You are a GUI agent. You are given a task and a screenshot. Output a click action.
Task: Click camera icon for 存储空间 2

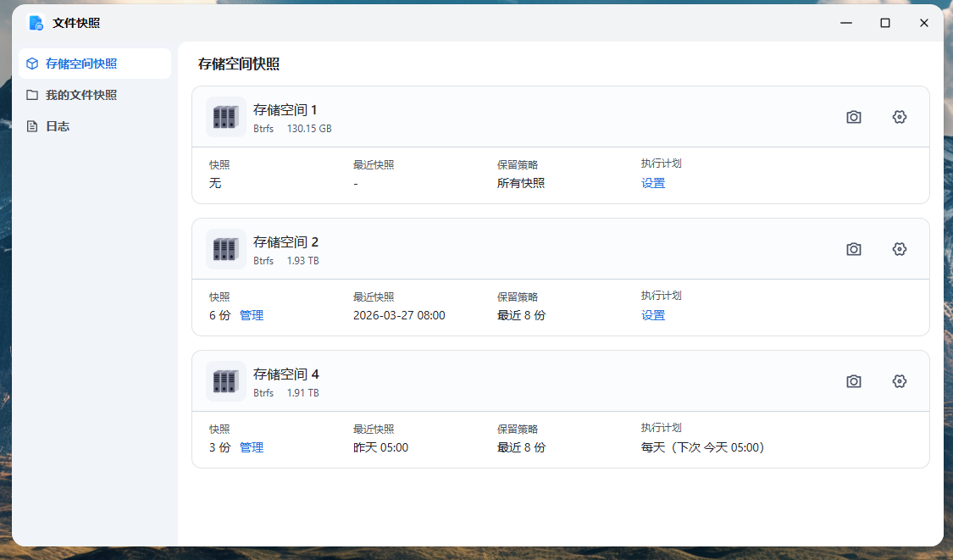(x=854, y=249)
